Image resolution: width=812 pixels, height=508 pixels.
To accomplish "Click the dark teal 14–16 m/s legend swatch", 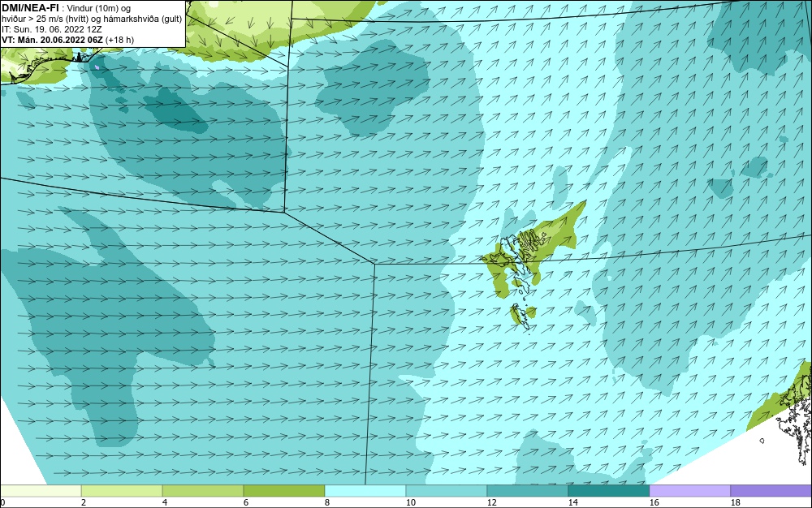I will click(609, 490).
